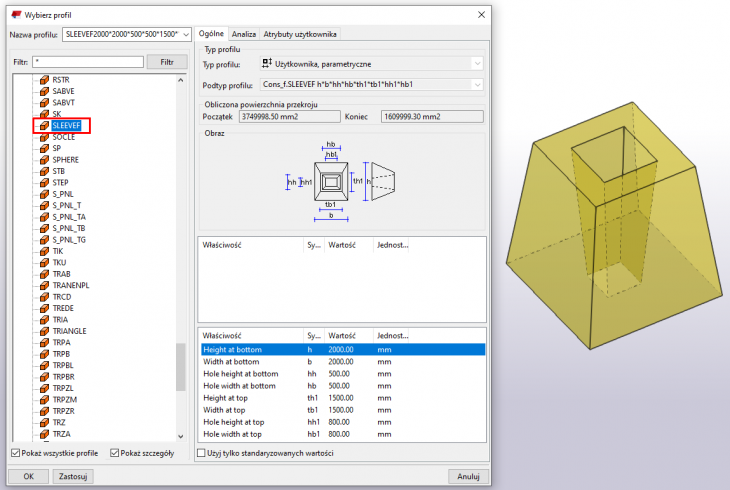The height and width of the screenshot is (490, 730).
Task: Select the S_PNL_TA profile icon
Action: click(x=43, y=217)
